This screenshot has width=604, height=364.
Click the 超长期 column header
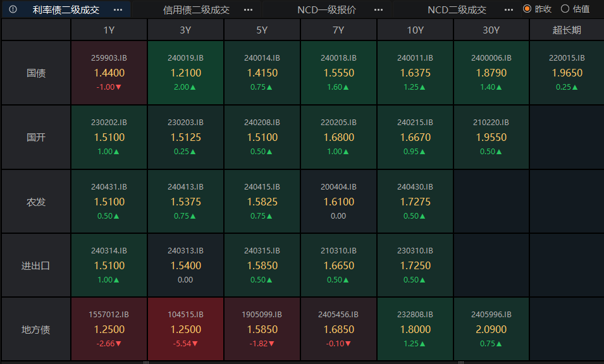pos(567,30)
